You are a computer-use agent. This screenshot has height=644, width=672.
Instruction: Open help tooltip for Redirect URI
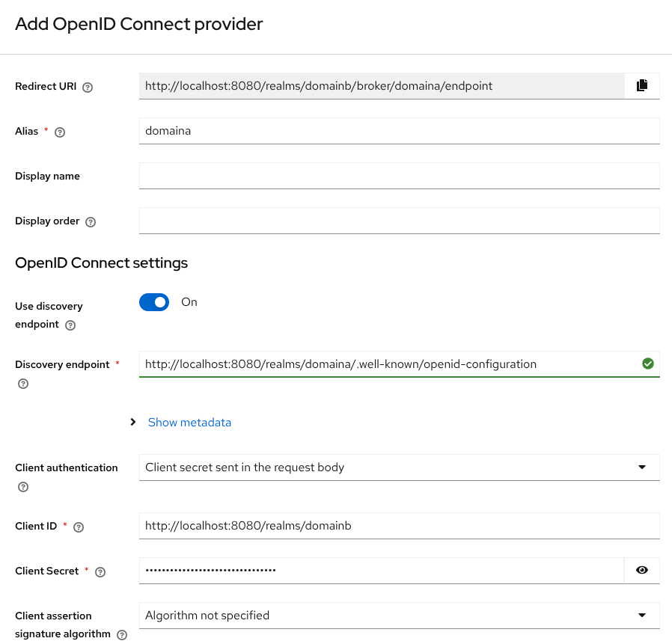(87, 88)
